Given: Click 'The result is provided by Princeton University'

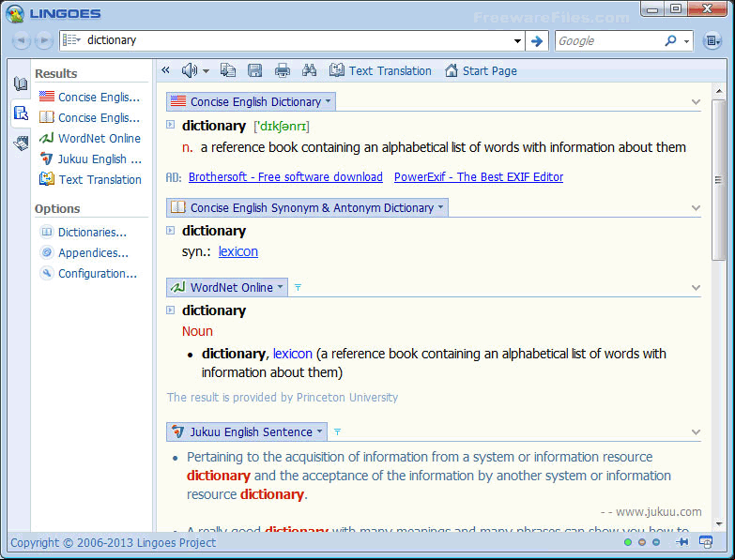Looking at the screenshot, I should (x=283, y=397).
